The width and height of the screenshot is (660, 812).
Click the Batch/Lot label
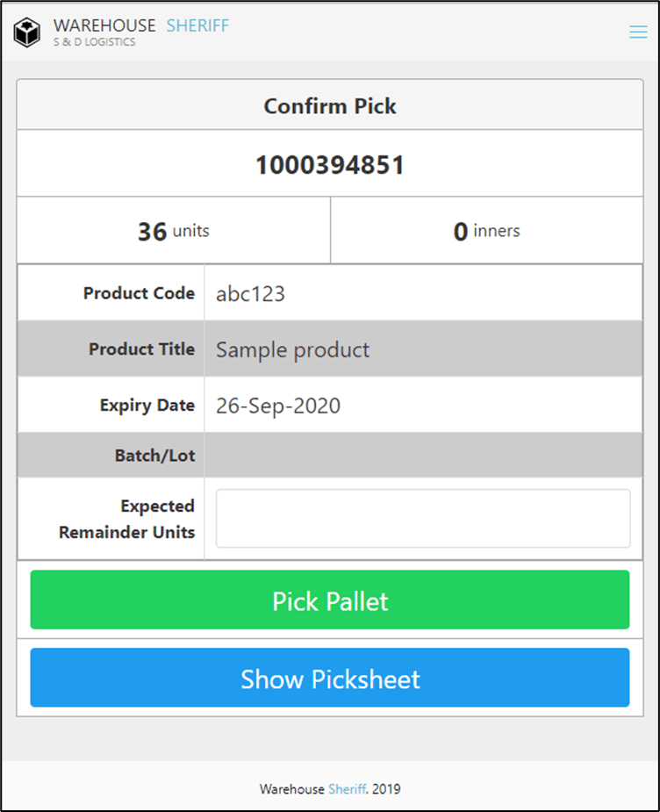154,456
